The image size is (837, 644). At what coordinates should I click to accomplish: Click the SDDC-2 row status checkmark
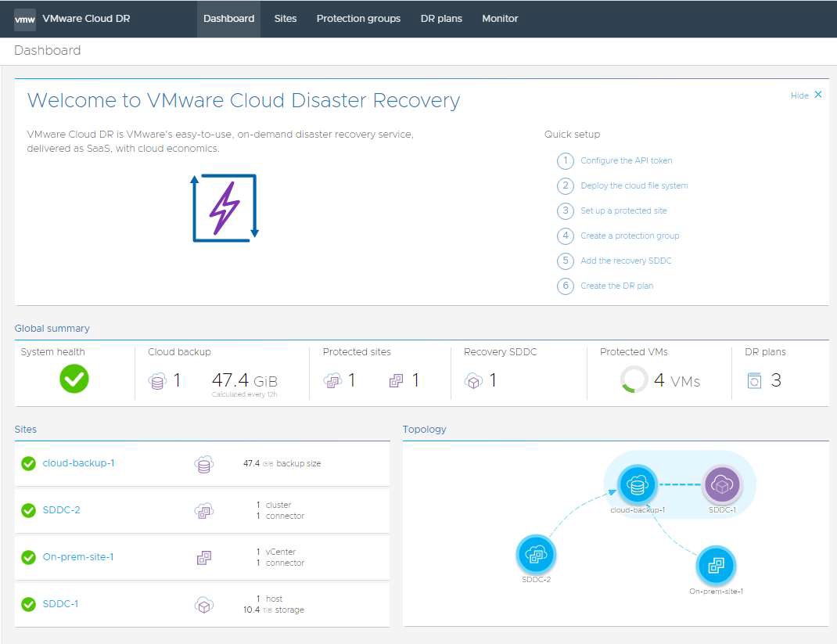click(x=28, y=510)
